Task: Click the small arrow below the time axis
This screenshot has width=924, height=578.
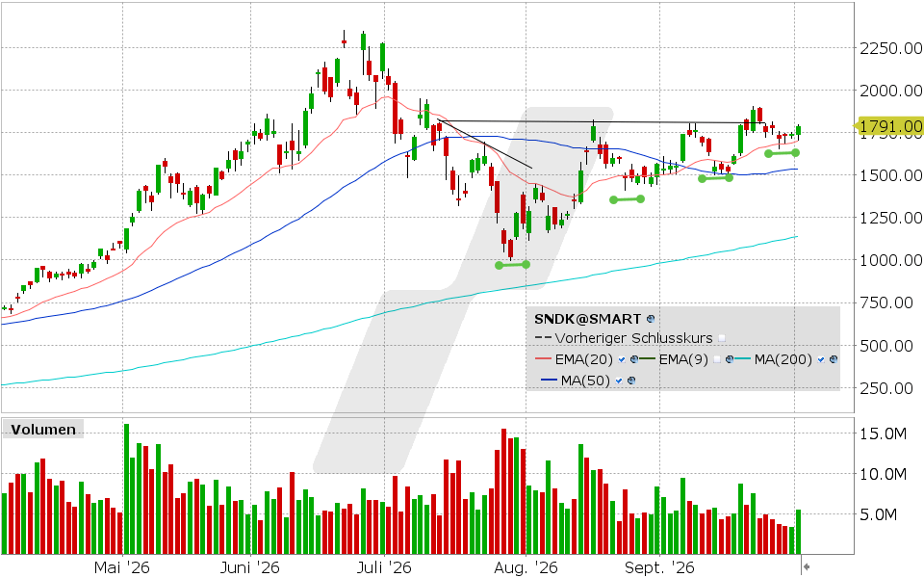Action: coord(807,566)
